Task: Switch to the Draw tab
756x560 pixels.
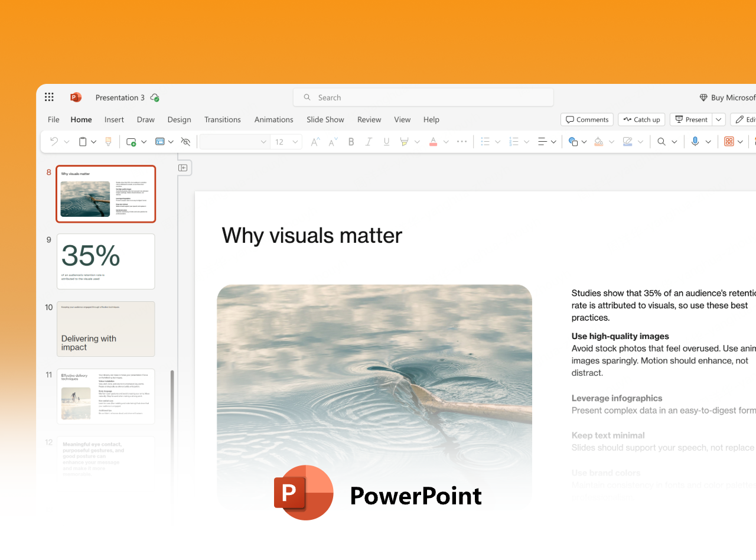Action: [x=146, y=119]
